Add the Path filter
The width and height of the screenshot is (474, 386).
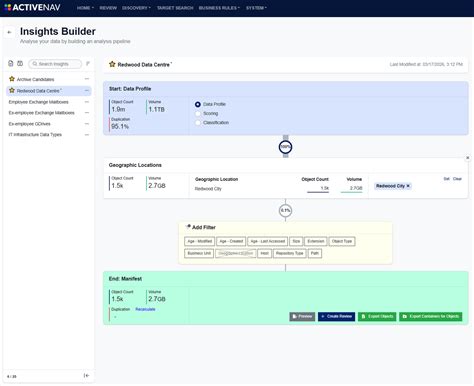(x=315, y=253)
